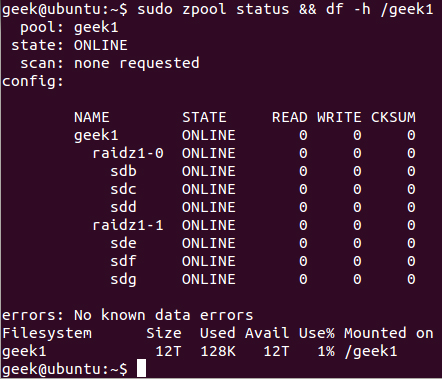This screenshot has height=379, width=442.
Task: Click the '12T' value under Avail
Action: coord(276,351)
